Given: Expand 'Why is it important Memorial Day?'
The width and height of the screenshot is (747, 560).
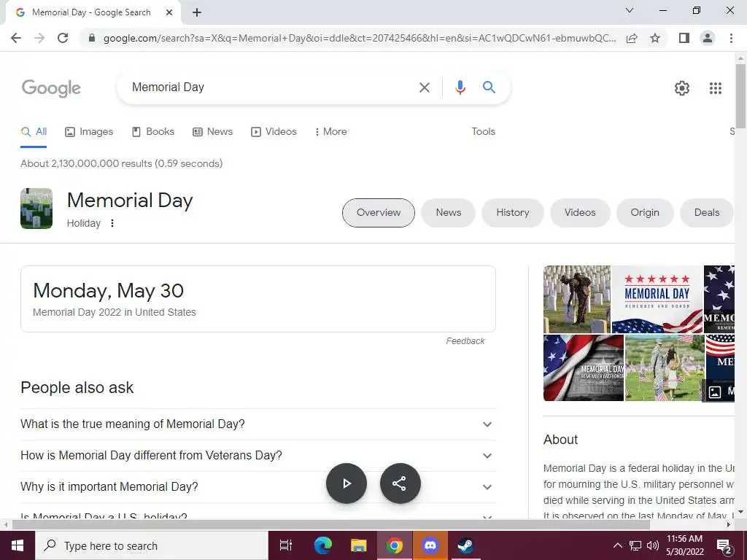Looking at the screenshot, I should tap(258, 487).
